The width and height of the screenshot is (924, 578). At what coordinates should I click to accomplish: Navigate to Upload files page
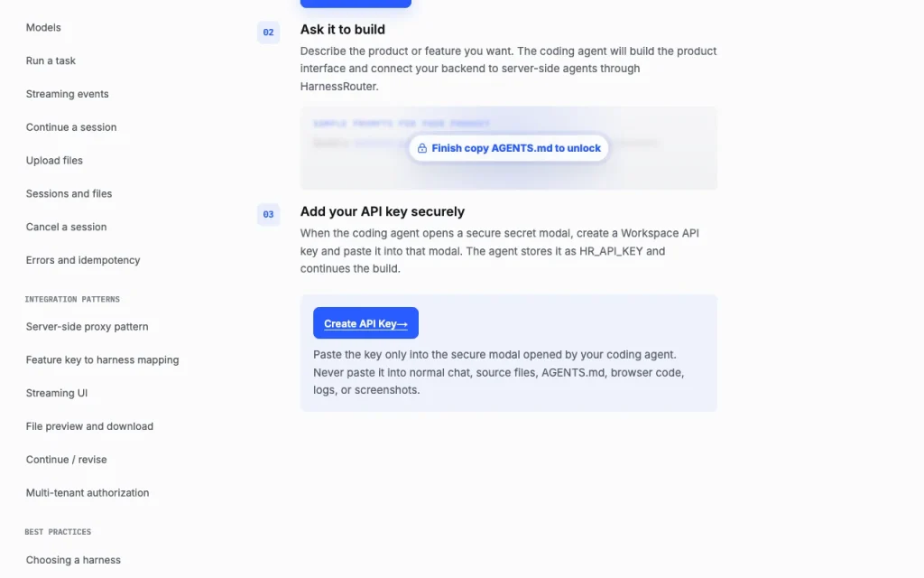click(x=54, y=161)
